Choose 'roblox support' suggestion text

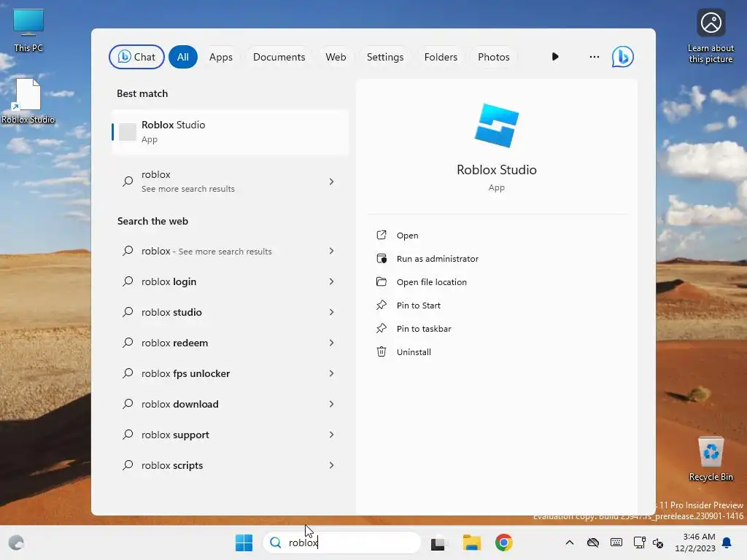pyautogui.click(x=175, y=435)
